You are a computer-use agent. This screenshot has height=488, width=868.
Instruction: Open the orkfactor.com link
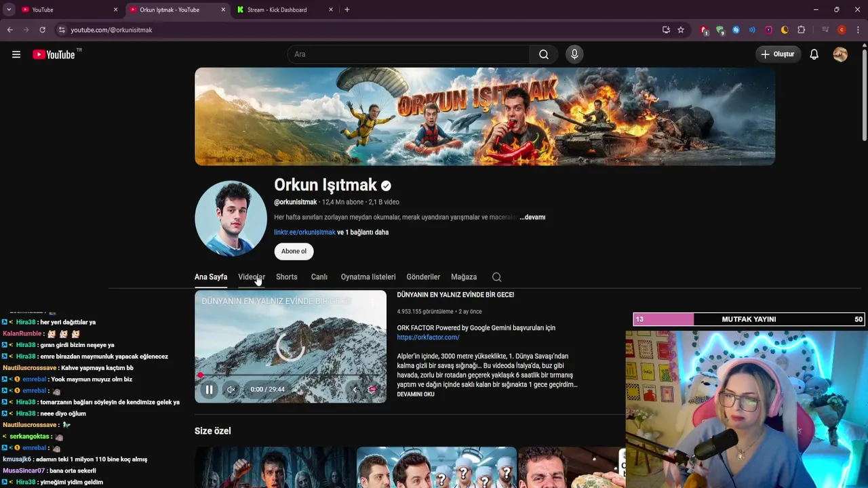pos(428,337)
